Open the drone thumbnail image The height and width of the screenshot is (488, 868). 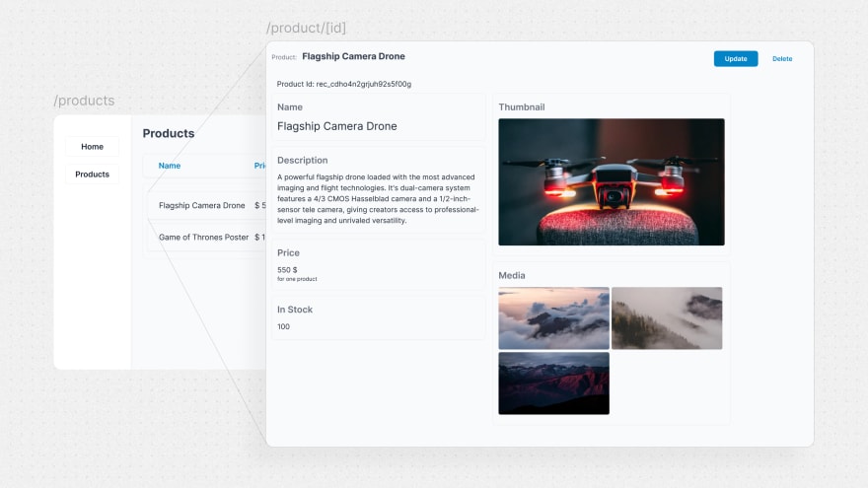pos(612,182)
